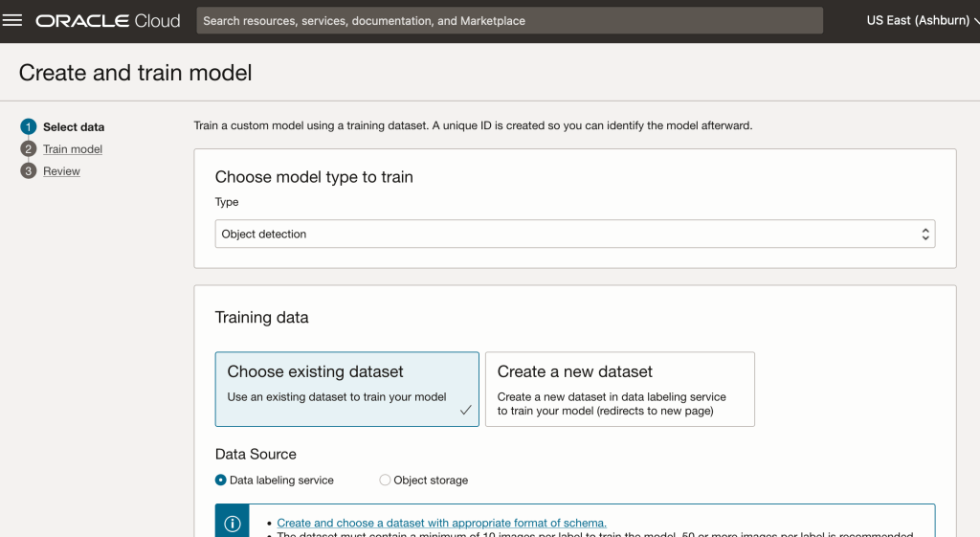The height and width of the screenshot is (537, 980).
Task: Go to the Select data step label
Action: [x=74, y=127]
